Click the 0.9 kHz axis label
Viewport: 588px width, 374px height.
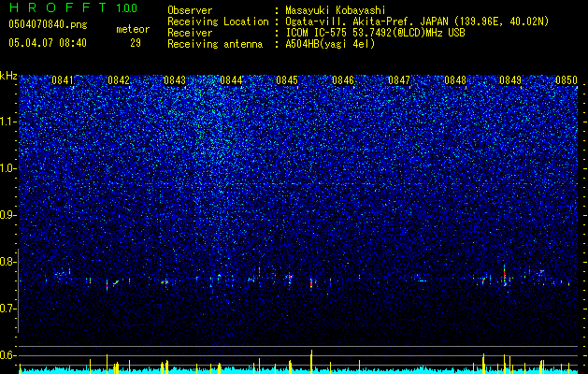coord(8,215)
